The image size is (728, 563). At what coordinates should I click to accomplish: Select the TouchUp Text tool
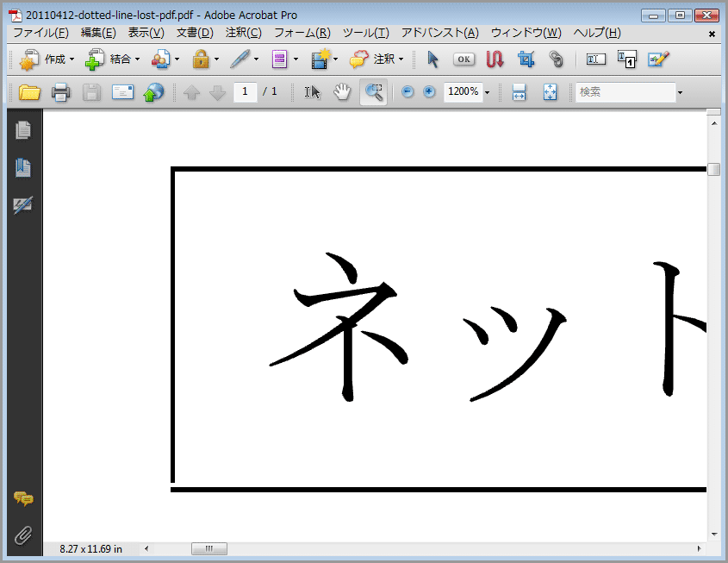click(595, 59)
